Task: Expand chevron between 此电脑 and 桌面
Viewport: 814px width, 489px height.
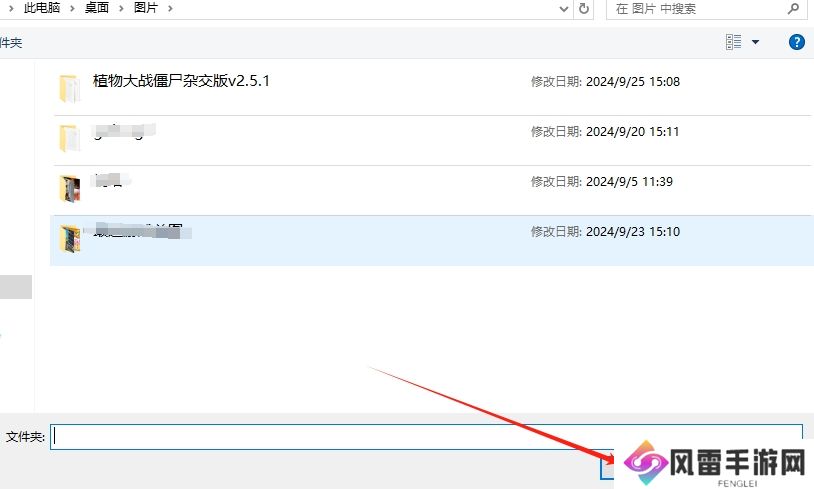Action: pyautogui.click(x=71, y=8)
